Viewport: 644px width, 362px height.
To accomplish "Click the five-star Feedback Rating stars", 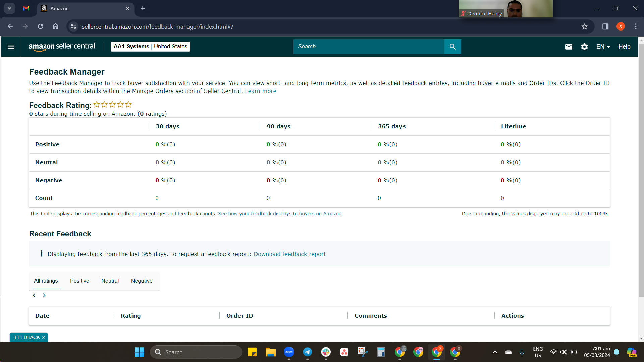I will click(112, 105).
